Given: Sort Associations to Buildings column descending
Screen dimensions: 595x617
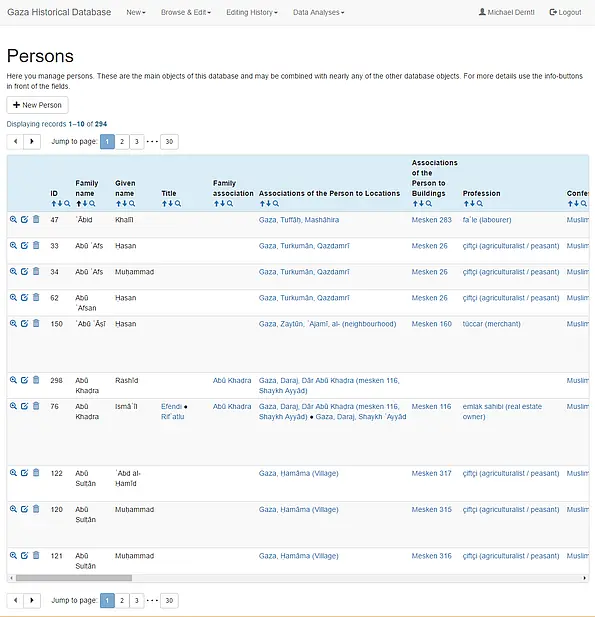Looking at the screenshot, I should (x=421, y=203).
